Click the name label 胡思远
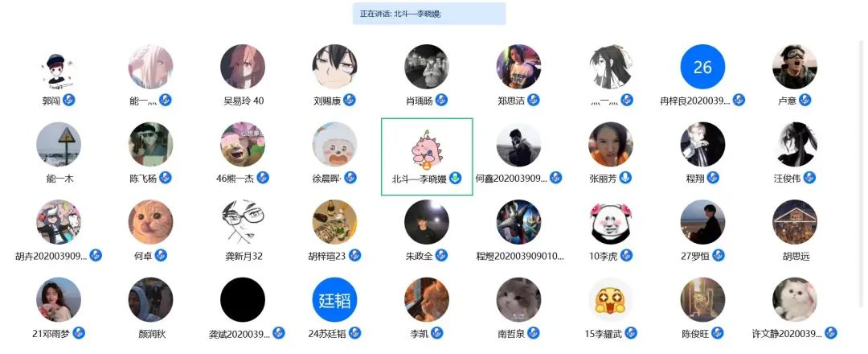Viewport: 868px width, 354px height. pyautogui.click(x=796, y=257)
